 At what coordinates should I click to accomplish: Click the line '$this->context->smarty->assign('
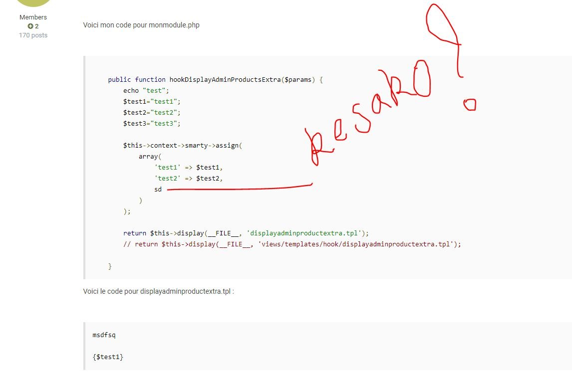[182, 145]
